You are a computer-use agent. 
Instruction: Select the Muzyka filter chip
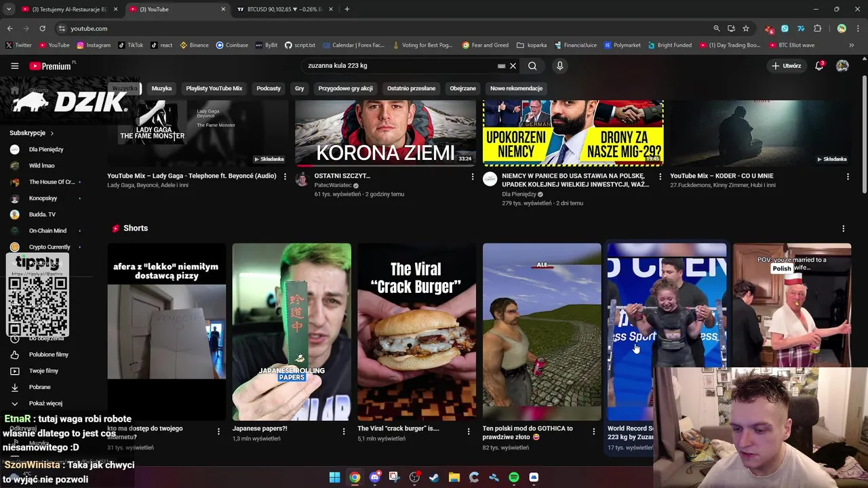pos(161,88)
